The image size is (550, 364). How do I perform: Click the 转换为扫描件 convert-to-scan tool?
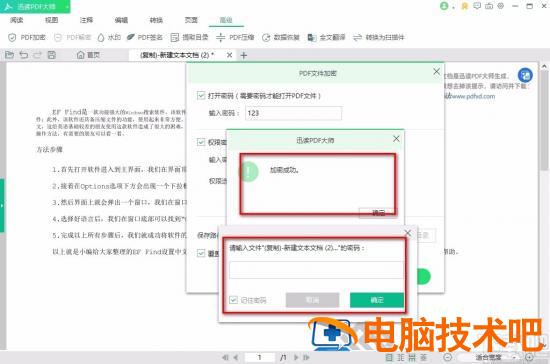click(379, 37)
